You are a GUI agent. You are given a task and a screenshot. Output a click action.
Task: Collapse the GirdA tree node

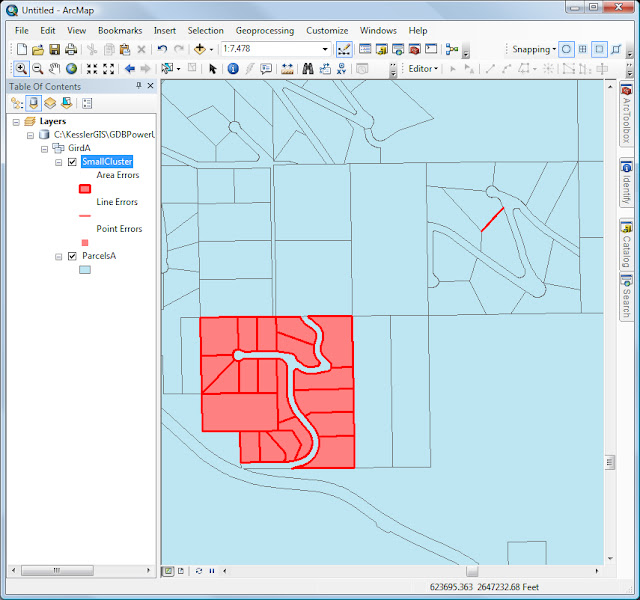(x=44, y=148)
